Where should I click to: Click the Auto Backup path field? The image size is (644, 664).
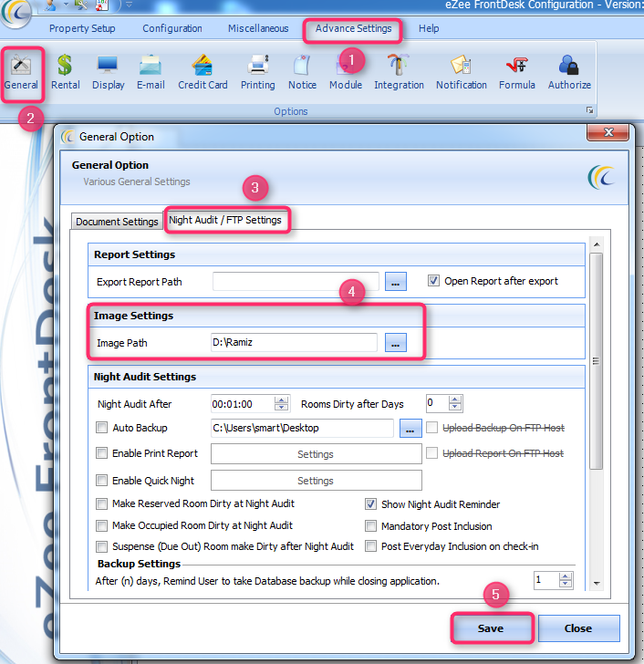[302, 428]
